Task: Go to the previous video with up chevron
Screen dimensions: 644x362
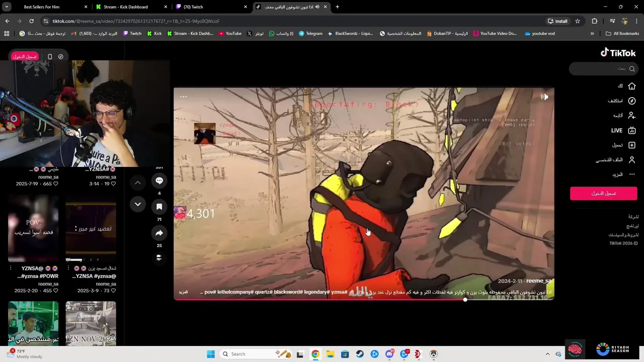Action: coord(138,183)
